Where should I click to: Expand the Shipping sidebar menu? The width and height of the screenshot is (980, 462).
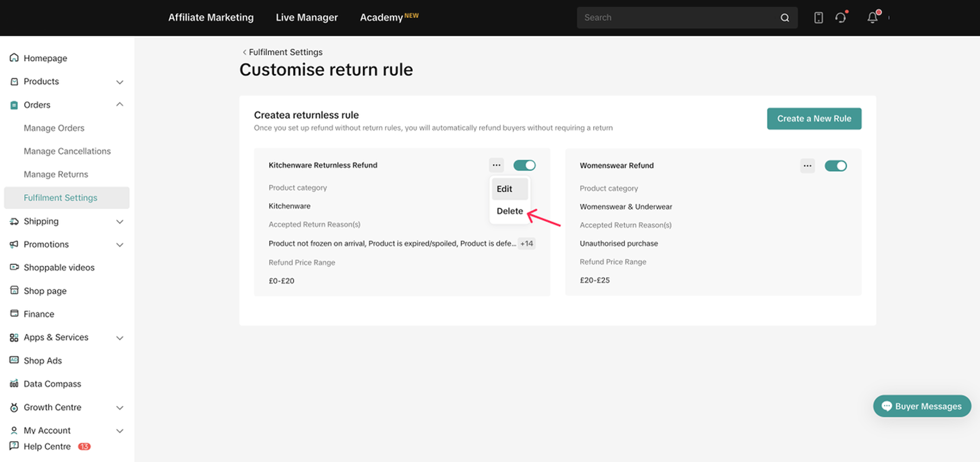tap(119, 221)
